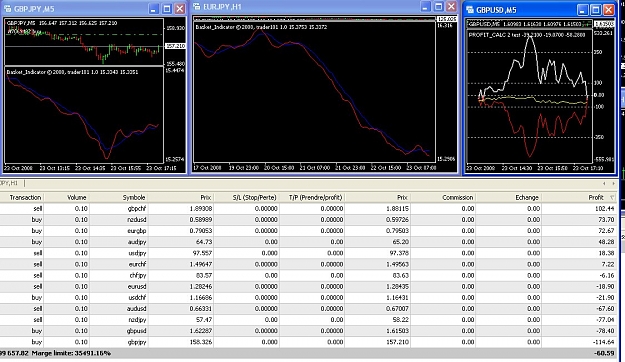This screenshot has width=625, height=362.
Task: Click the EURJPY,H1 chart window icon
Action: (197, 7)
